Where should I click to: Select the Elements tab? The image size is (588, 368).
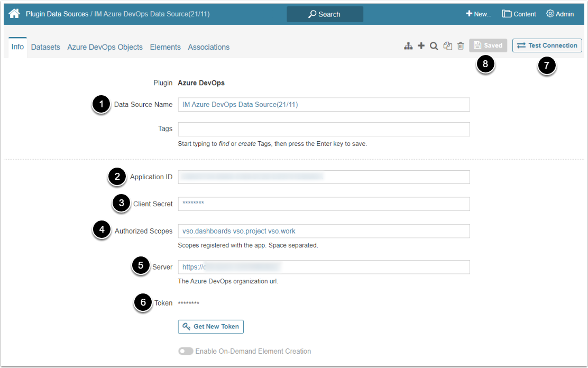(165, 47)
